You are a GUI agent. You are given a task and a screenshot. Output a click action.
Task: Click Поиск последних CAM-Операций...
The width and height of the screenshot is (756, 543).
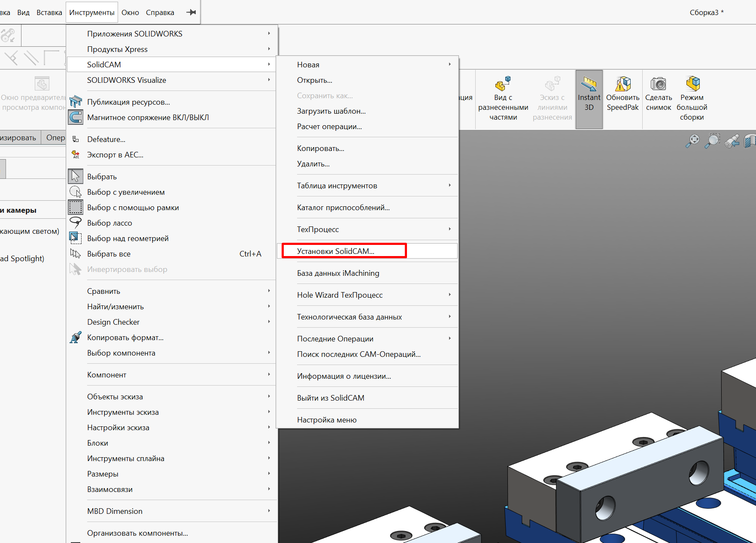(367, 354)
